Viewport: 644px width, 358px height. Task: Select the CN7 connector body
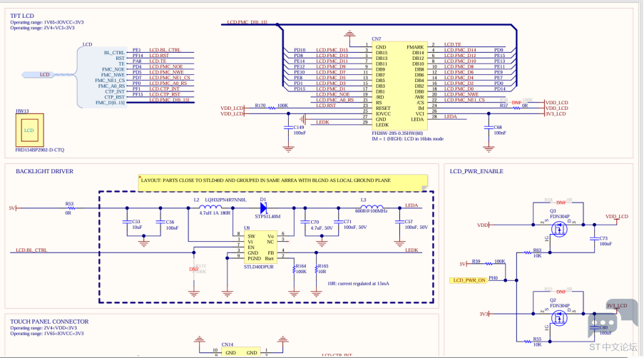point(399,86)
